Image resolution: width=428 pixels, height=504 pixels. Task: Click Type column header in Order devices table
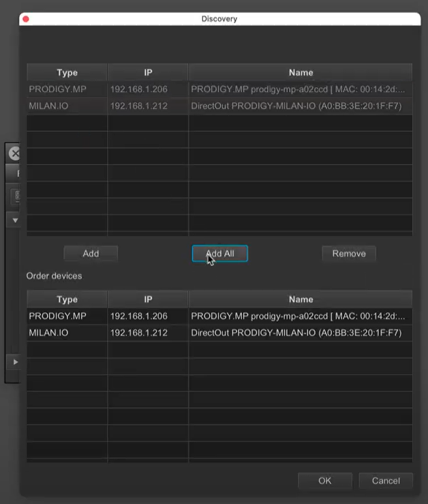point(67,299)
